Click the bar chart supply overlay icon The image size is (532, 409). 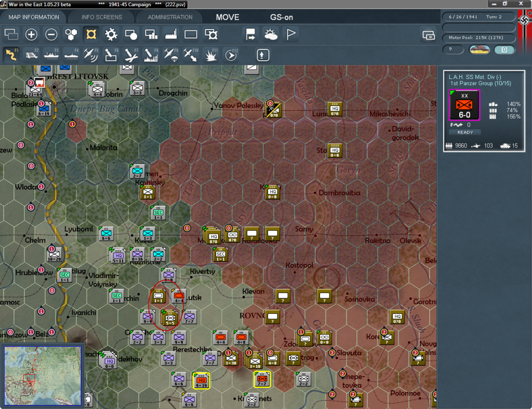[x=151, y=34]
